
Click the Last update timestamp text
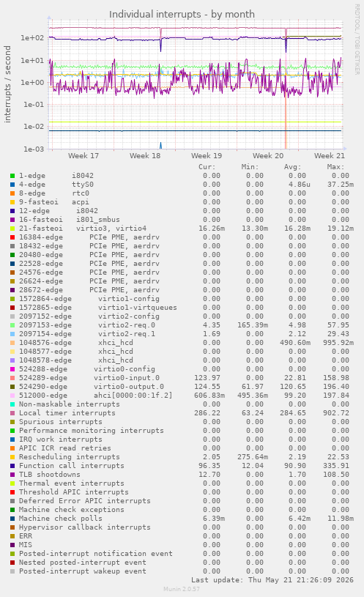(x=272, y=580)
